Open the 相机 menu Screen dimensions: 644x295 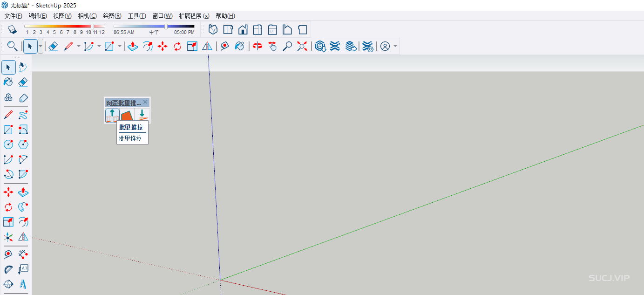coord(87,16)
